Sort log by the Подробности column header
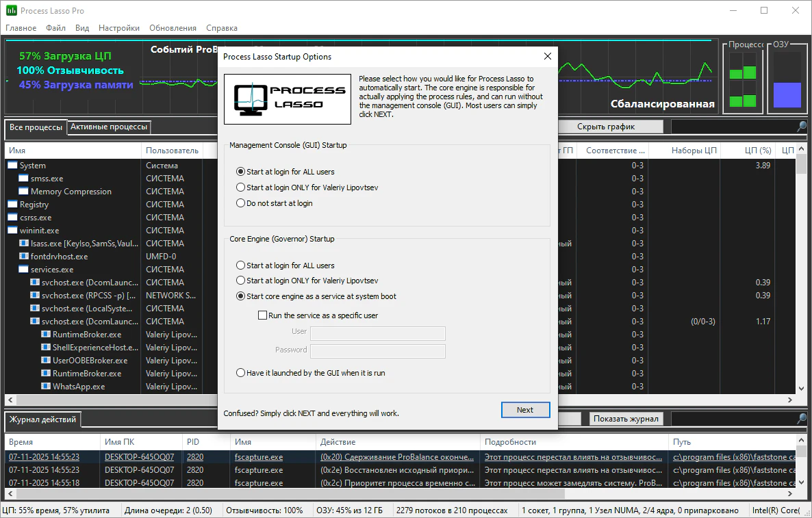The image size is (812, 518). coord(574,442)
